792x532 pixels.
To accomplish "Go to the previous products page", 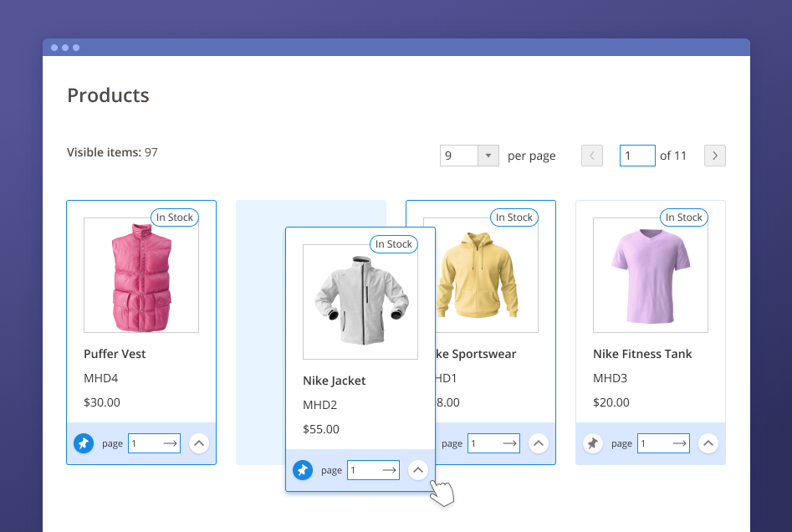I will coord(592,156).
